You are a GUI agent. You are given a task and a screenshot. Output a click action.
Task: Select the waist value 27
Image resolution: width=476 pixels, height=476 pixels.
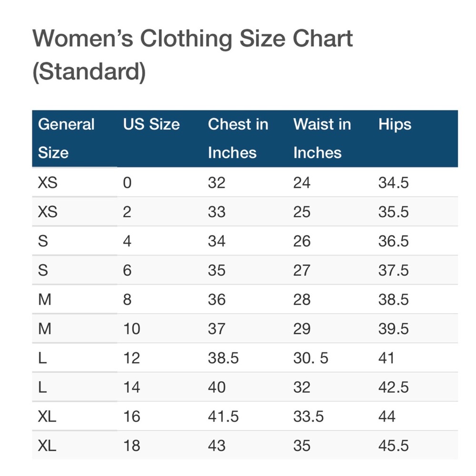[x=302, y=270]
